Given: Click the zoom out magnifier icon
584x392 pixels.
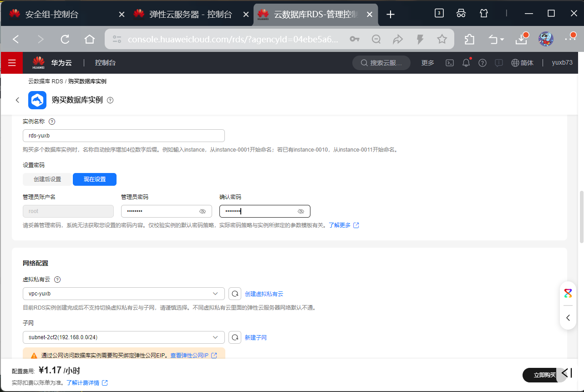Looking at the screenshot, I should [376, 39].
